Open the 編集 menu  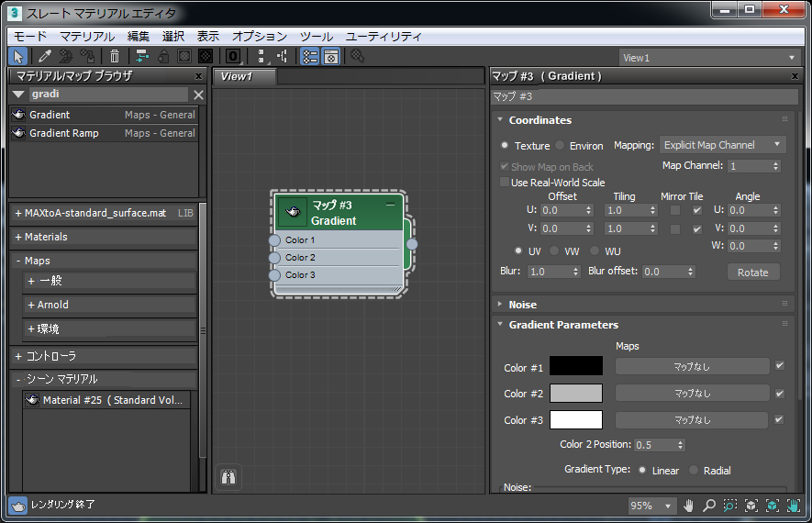139,37
